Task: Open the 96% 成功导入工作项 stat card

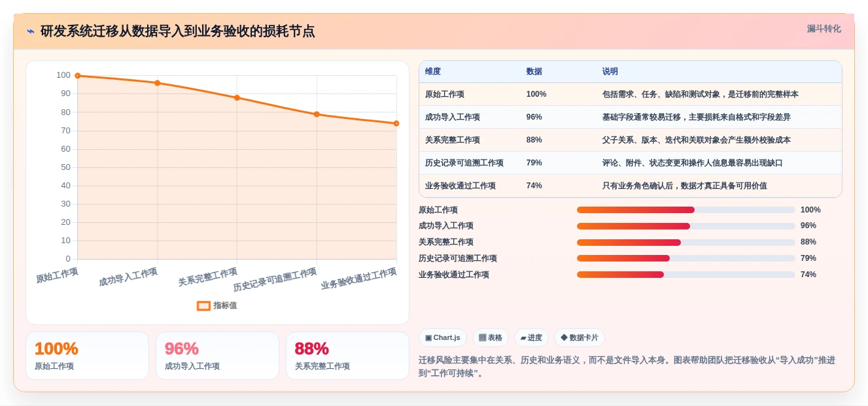Action: coord(217,356)
